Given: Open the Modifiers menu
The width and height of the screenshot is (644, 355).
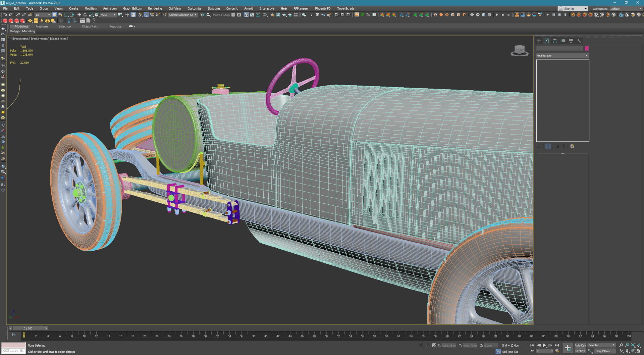Looking at the screenshot, I should 91,8.
